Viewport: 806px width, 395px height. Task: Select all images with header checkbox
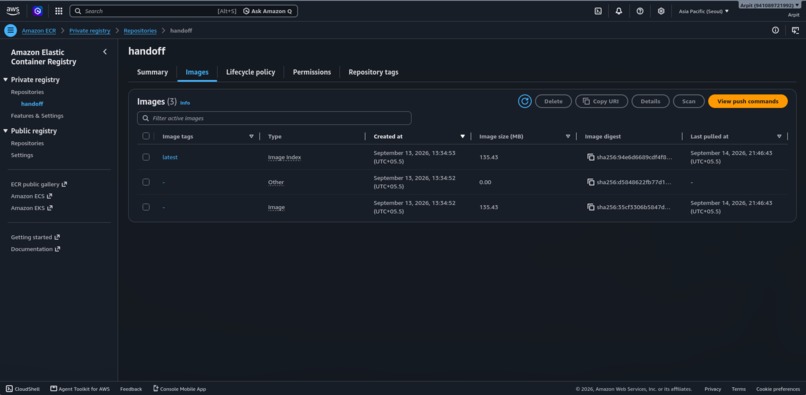pos(146,136)
